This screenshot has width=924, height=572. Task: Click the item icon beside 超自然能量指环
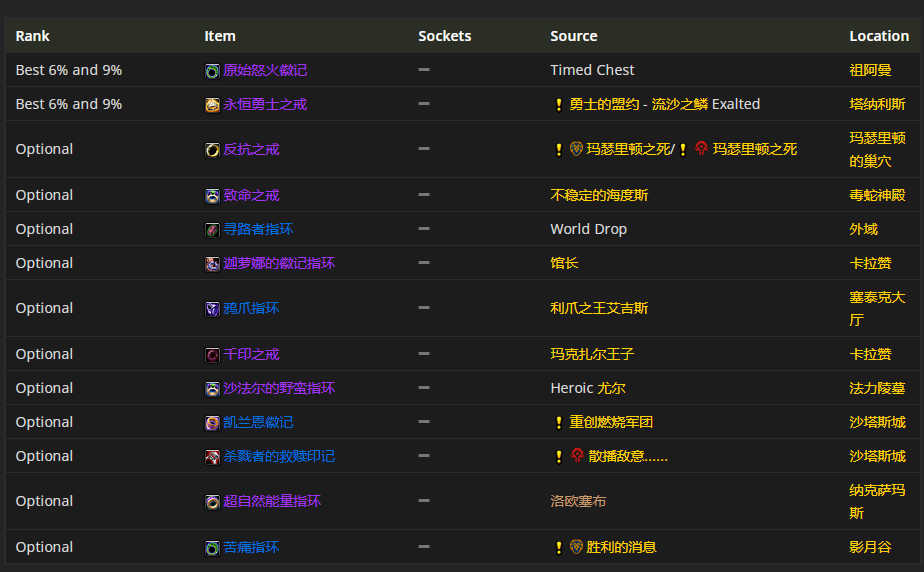(x=212, y=502)
